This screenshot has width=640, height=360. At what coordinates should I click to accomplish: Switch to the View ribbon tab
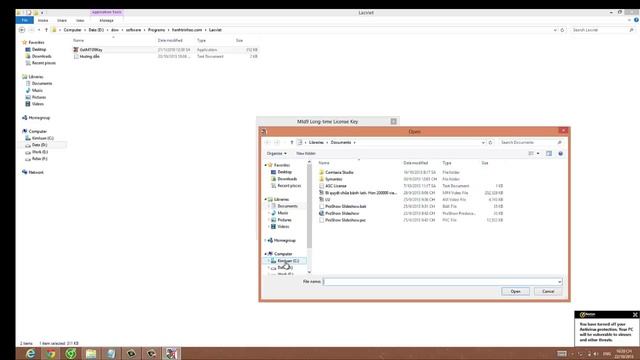pyautogui.click(x=80, y=20)
